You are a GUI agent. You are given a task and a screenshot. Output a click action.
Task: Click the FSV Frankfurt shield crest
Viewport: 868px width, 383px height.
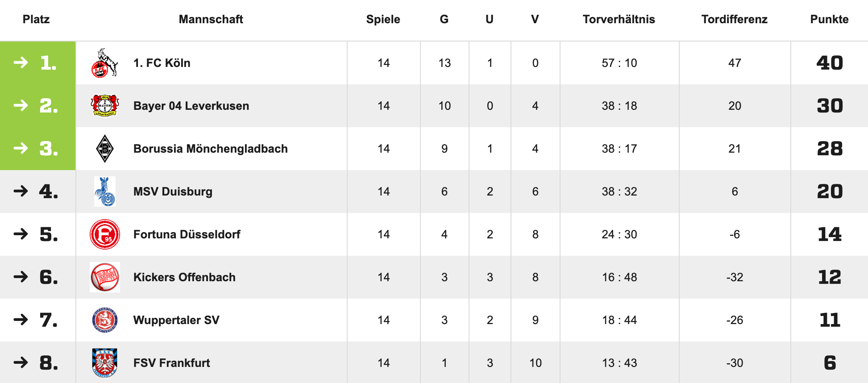(104, 362)
